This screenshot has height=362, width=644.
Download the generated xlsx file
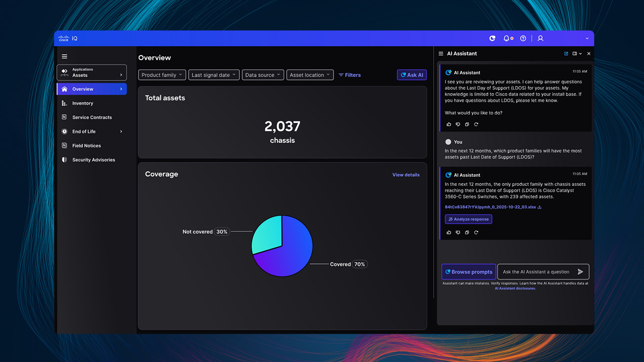(539, 207)
